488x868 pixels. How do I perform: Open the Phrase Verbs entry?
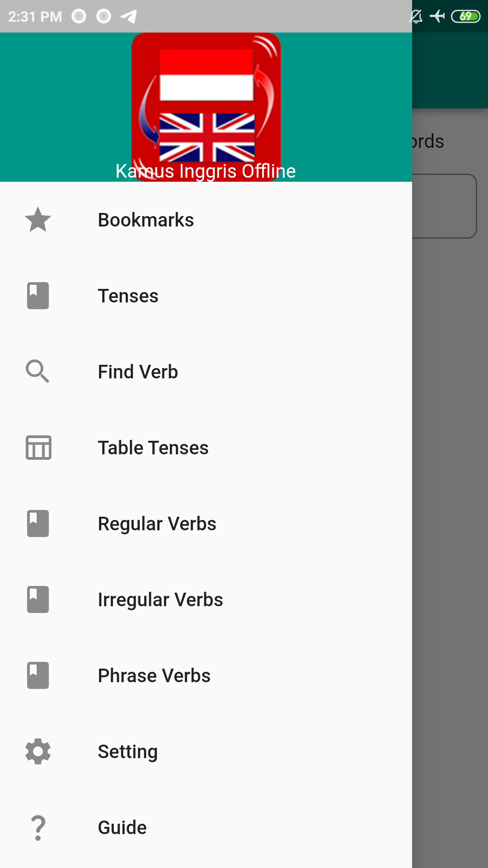206,675
